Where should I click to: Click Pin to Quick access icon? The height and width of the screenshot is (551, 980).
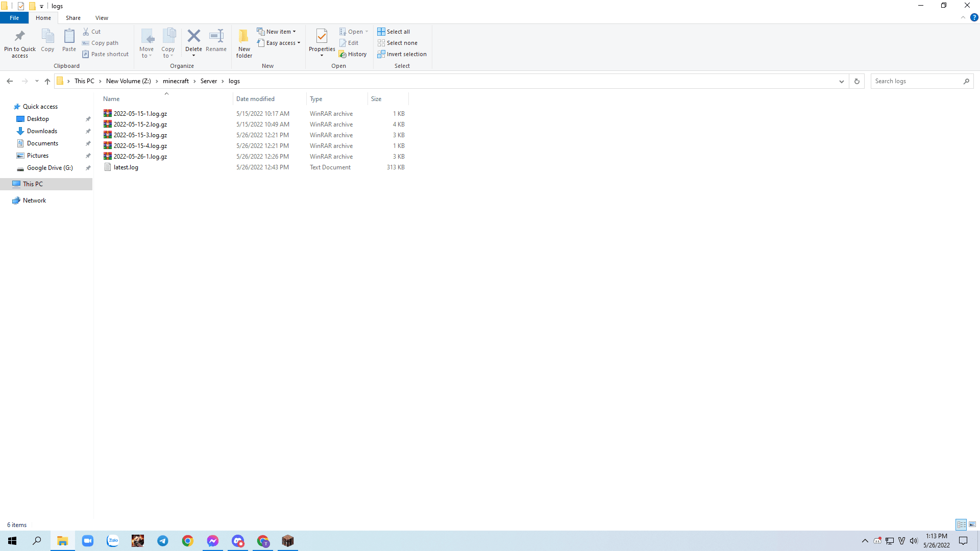tap(20, 43)
